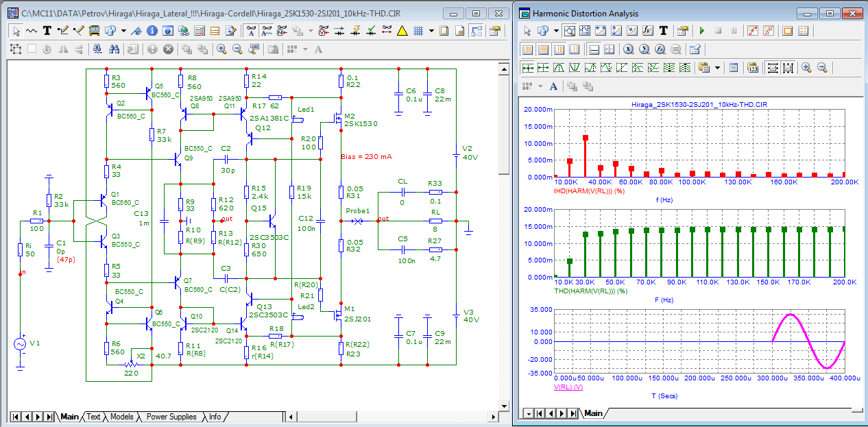Zoom out in the Harmonic Distortion plot
The height and width of the screenshot is (427, 868).
click(822, 67)
